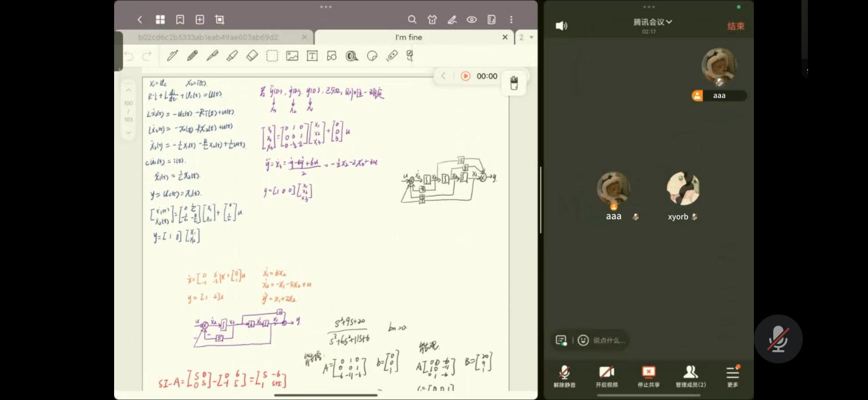Switch to the b02cd6c2b5333ab1eab49ae603ab69d2 tab
Image resolution: width=868 pixels, height=400 pixels.
pyautogui.click(x=208, y=37)
